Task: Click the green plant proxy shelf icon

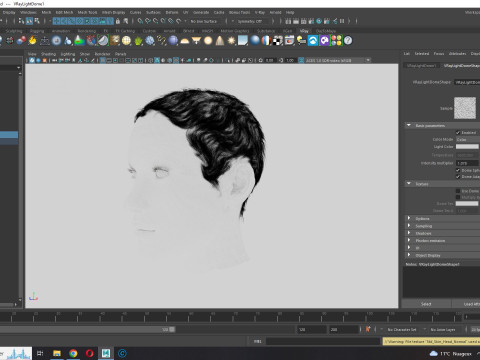Action: pyautogui.click(x=138, y=41)
